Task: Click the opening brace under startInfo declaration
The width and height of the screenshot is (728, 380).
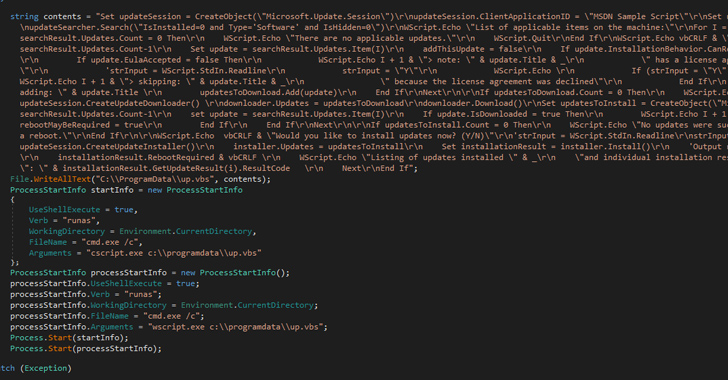Action: 13,200
